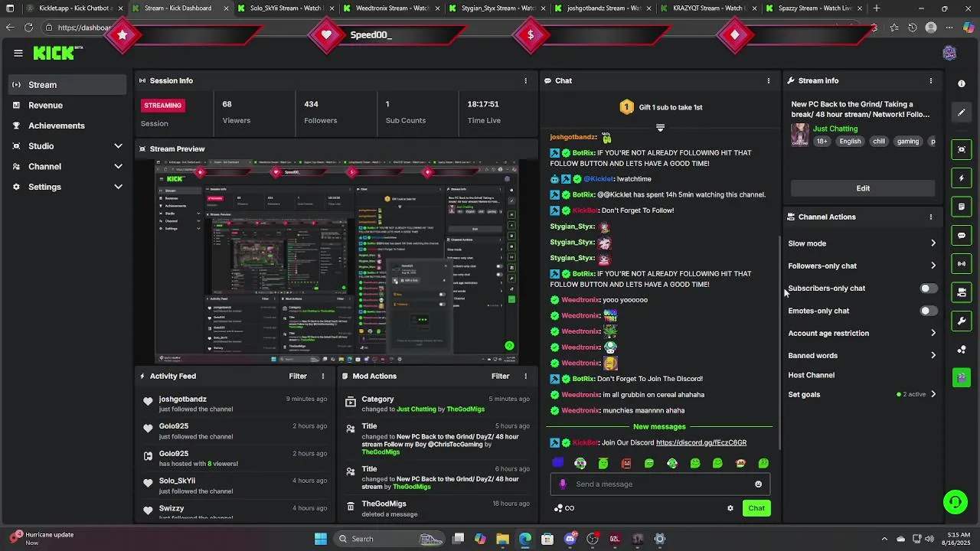Open the discord.gg invite link in chat
This screenshot has width=980, height=551.
click(x=701, y=443)
